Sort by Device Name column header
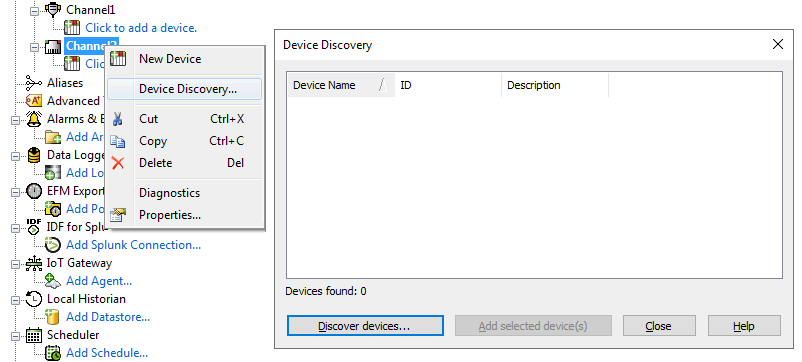Image resolution: width=802 pixels, height=362 pixels. click(341, 85)
